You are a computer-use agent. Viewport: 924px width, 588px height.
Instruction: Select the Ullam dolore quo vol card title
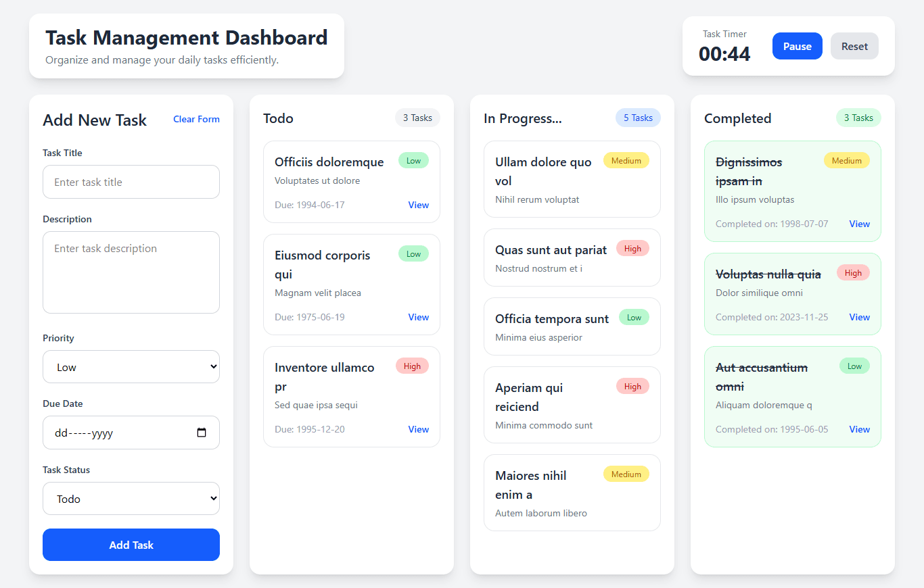pyautogui.click(x=543, y=172)
